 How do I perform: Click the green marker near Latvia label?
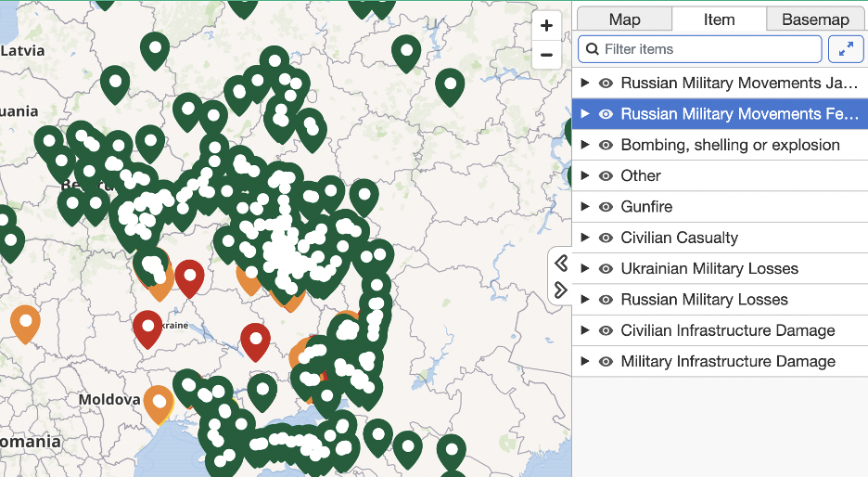click(x=155, y=48)
